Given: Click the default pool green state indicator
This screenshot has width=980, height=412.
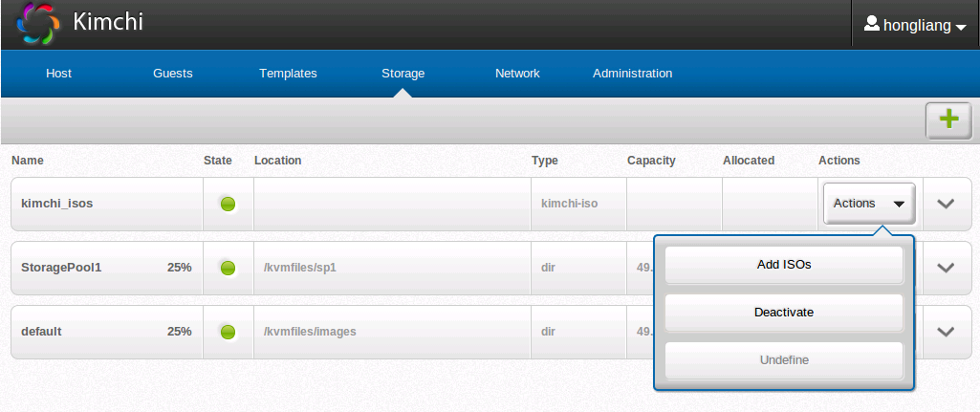Looking at the screenshot, I should pyautogui.click(x=228, y=332).
